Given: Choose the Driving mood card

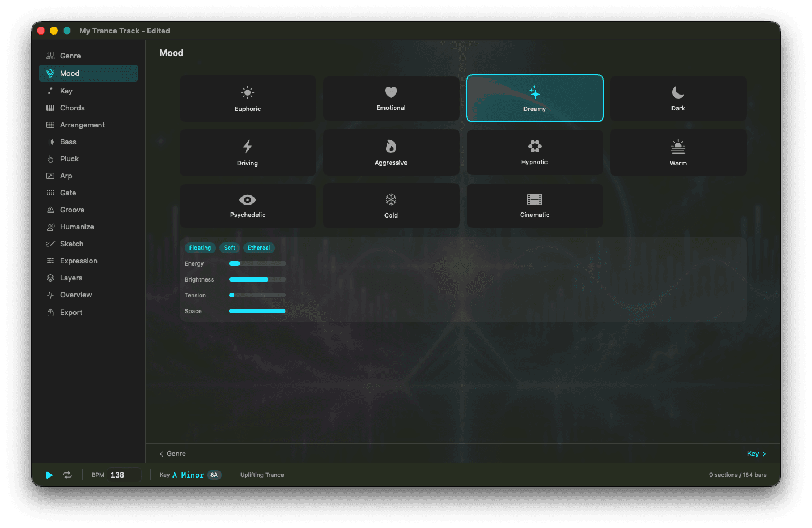Looking at the screenshot, I should point(248,152).
